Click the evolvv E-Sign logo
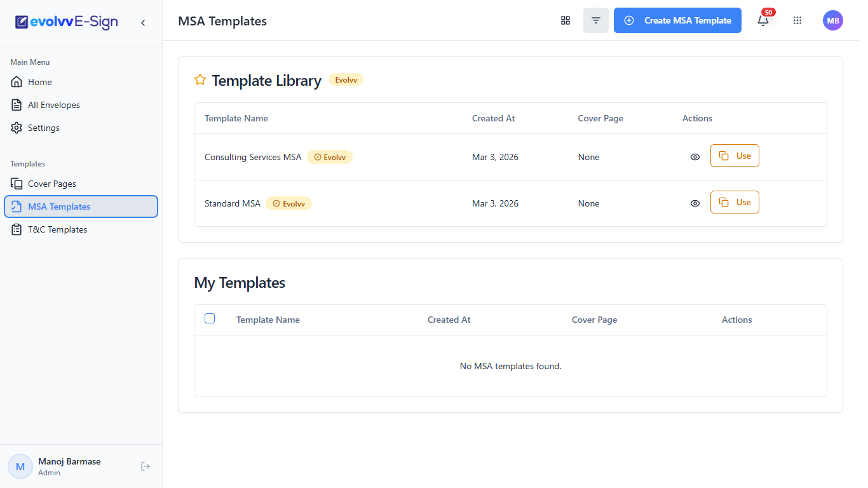This screenshot has height=488, width=868. [x=67, y=22]
